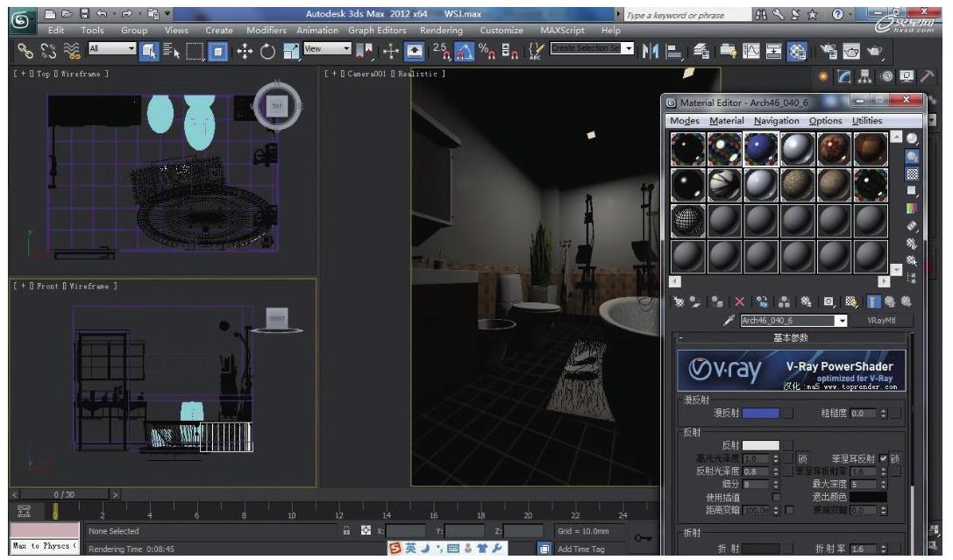Click the eyedropper pick material icon
This screenshot has height=560, width=953.
[729, 321]
